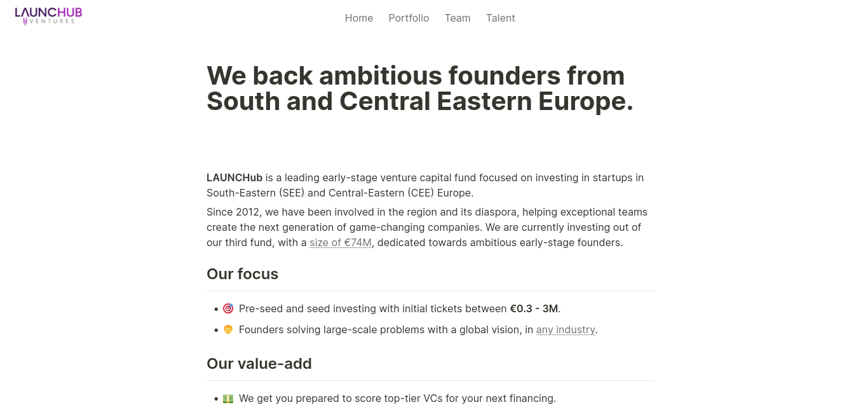
Task: Click the Pre-seed and seed investing bullet
Action: pyautogui.click(x=400, y=308)
